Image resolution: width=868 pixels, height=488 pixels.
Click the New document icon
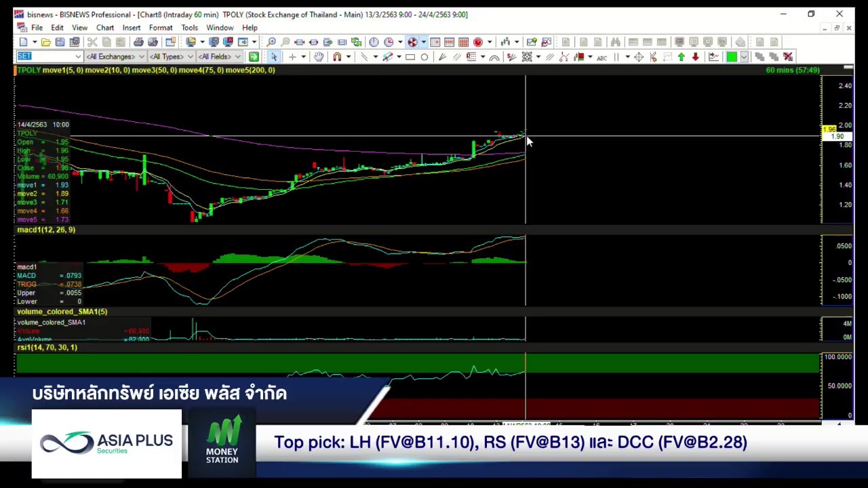pos(23,42)
